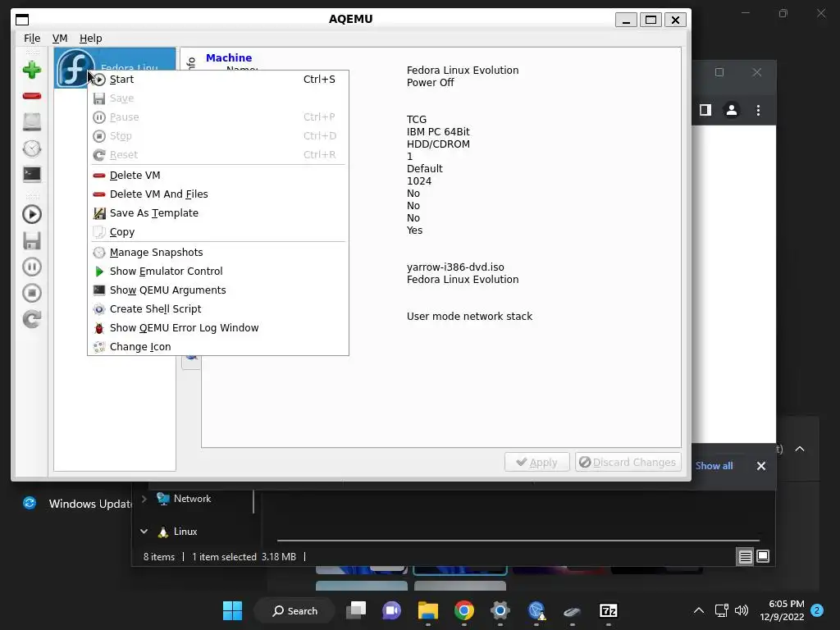Choose Show QEMU Arguments menu entry
The height and width of the screenshot is (630, 840).
coord(217,290)
